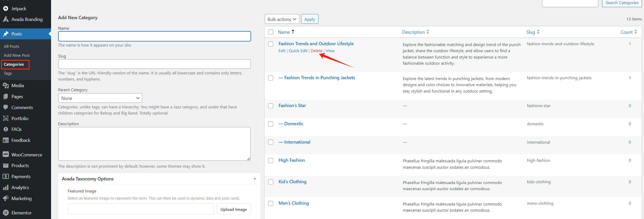Screen dimensions: 644x219
Task: Click the Elementor icon in sidebar
Action: 6,213
